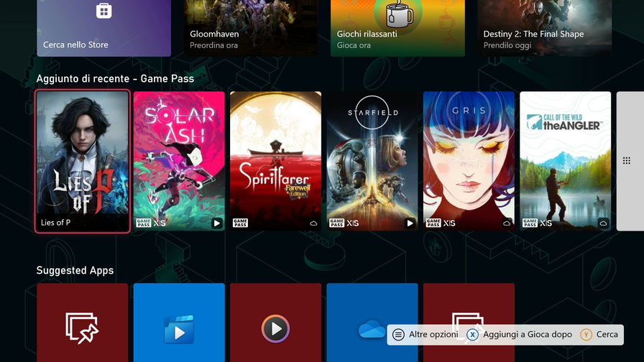Open Destiny 2: The Final Shape tile
The height and width of the screenshot is (362, 644).
tap(545, 28)
